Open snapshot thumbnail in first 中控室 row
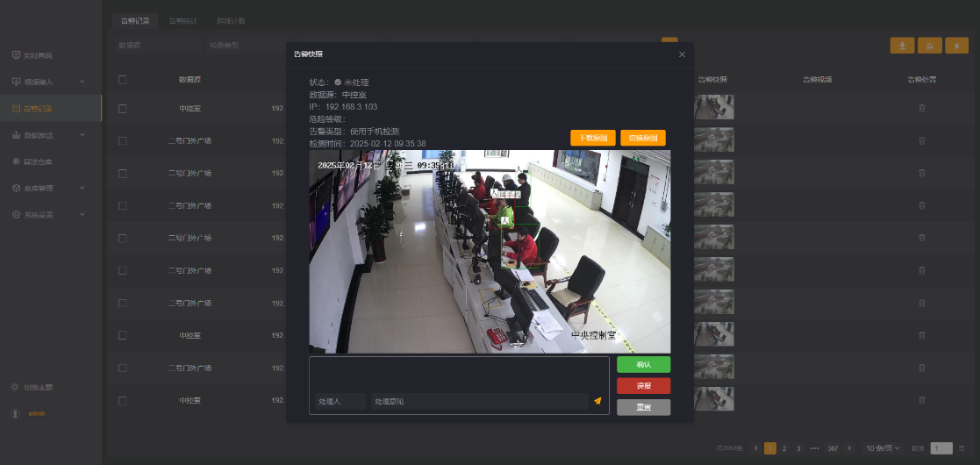This screenshot has width=980, height=465. point(714,107)
